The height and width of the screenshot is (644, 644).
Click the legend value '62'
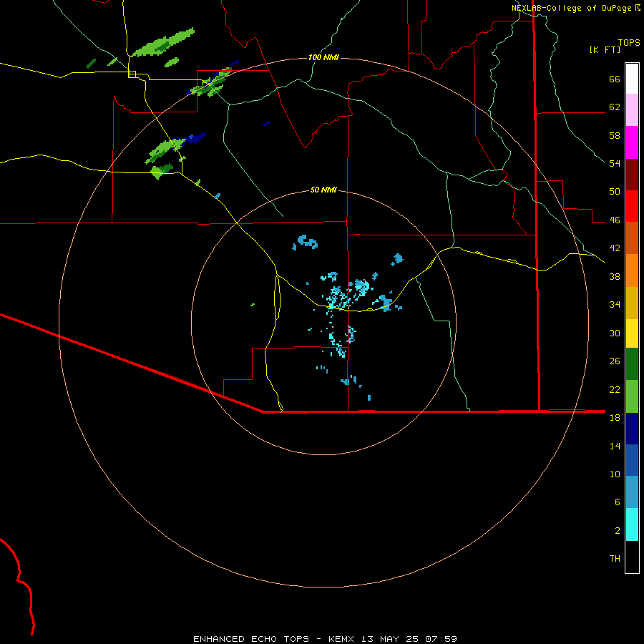click(615, 107)
